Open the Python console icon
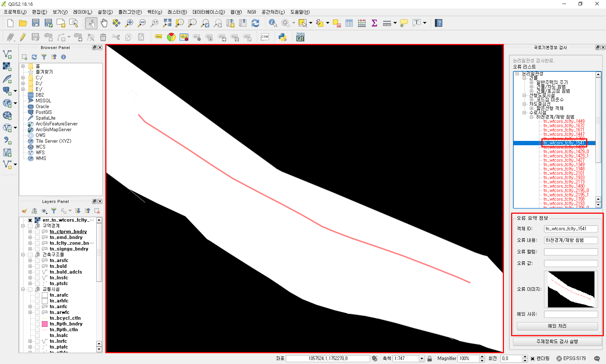Viewport: 606px width, 364px height. tap(282, 37)
